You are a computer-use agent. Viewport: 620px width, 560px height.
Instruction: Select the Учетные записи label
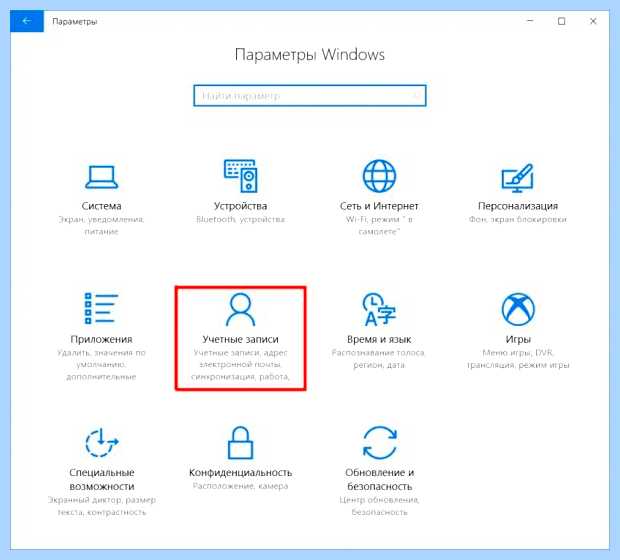[x=240, y=339]
